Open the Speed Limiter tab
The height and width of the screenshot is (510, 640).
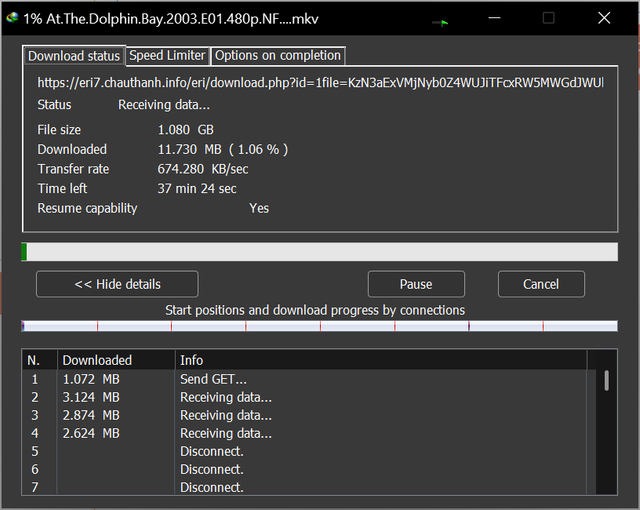(x=167, y=55)
